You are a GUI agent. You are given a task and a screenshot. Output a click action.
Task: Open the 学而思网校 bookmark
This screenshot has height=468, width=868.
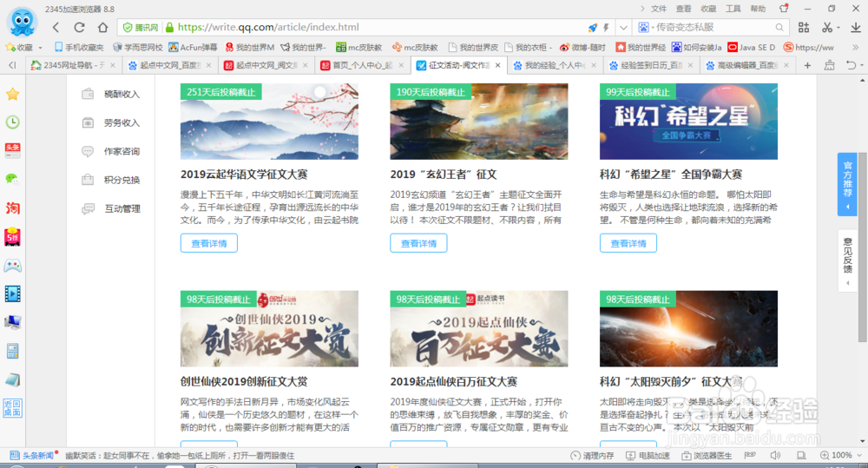coord(137,48)
